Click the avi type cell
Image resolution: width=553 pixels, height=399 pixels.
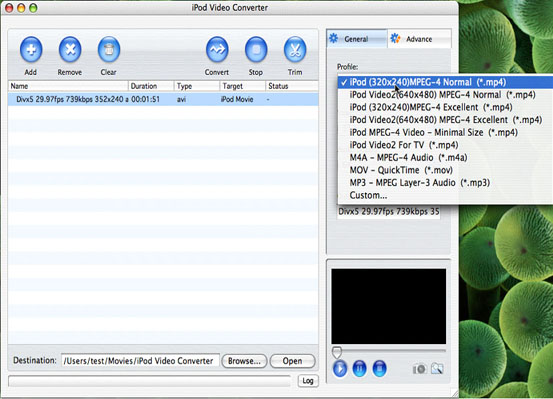tap(181, 99)
